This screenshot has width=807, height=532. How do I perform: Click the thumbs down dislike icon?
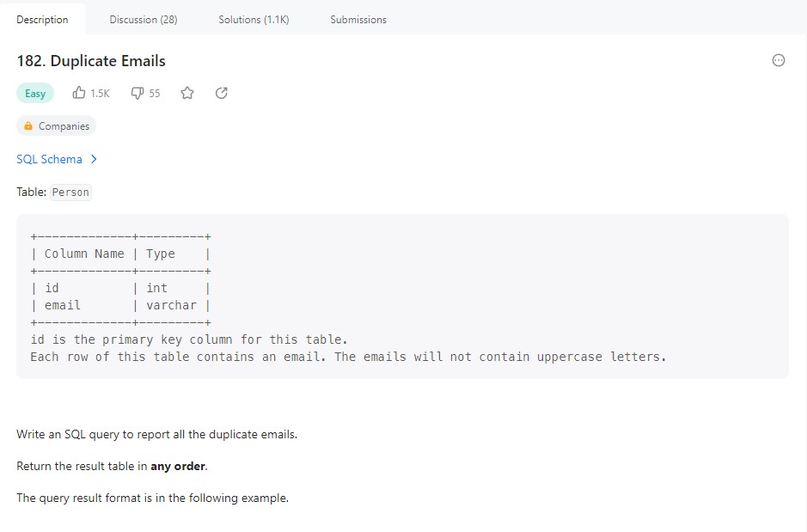(x=138, y=93)
